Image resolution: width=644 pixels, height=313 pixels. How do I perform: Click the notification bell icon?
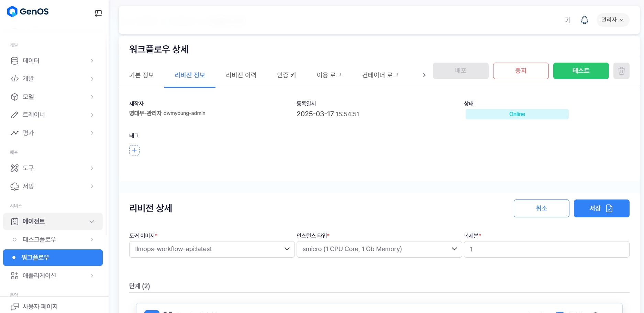(x=584, y=20)
